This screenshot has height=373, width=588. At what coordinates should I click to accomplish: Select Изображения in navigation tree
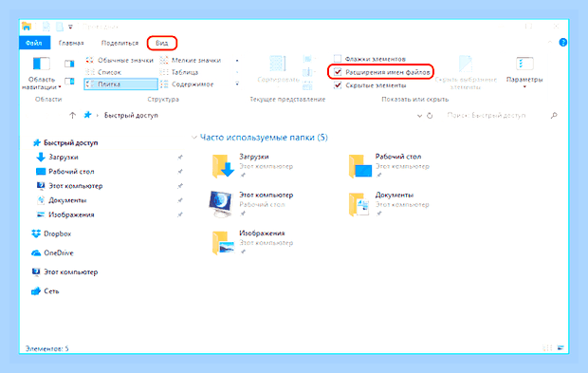(x=64, y=214)
